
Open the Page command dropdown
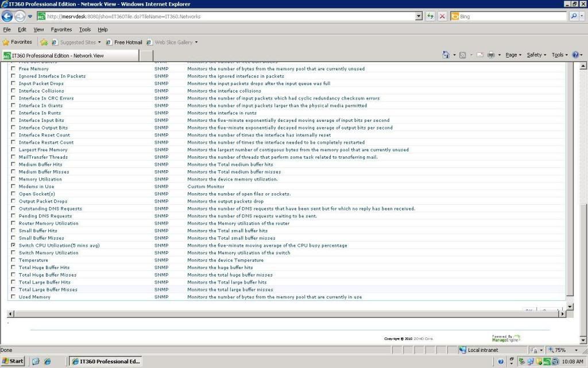click(513, 55)
